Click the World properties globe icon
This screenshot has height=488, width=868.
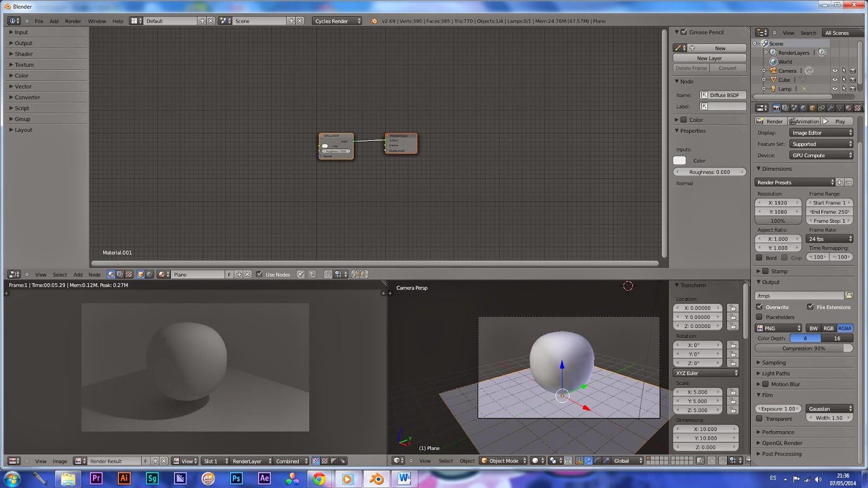(803, 108)
